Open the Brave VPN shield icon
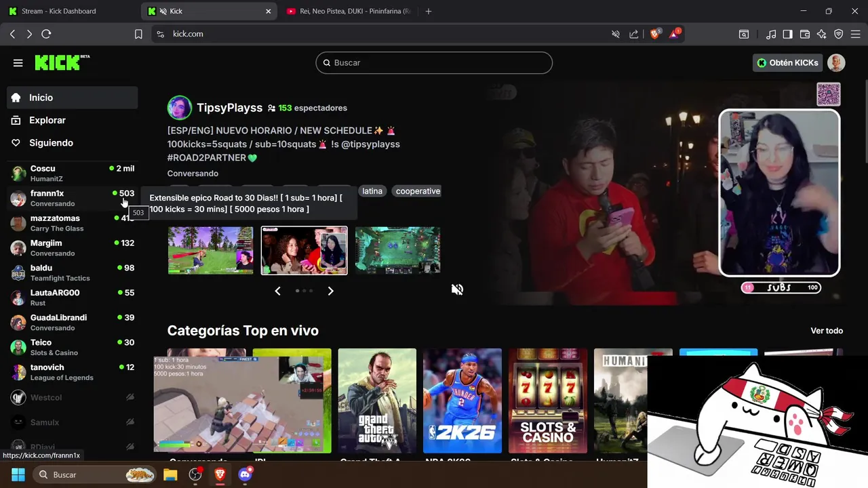 click(839, 34)
